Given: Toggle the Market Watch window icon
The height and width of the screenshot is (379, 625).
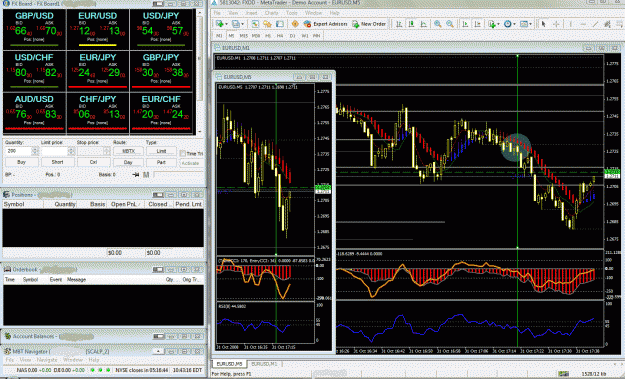Looking at the screenshot, I should coord(255,24).
